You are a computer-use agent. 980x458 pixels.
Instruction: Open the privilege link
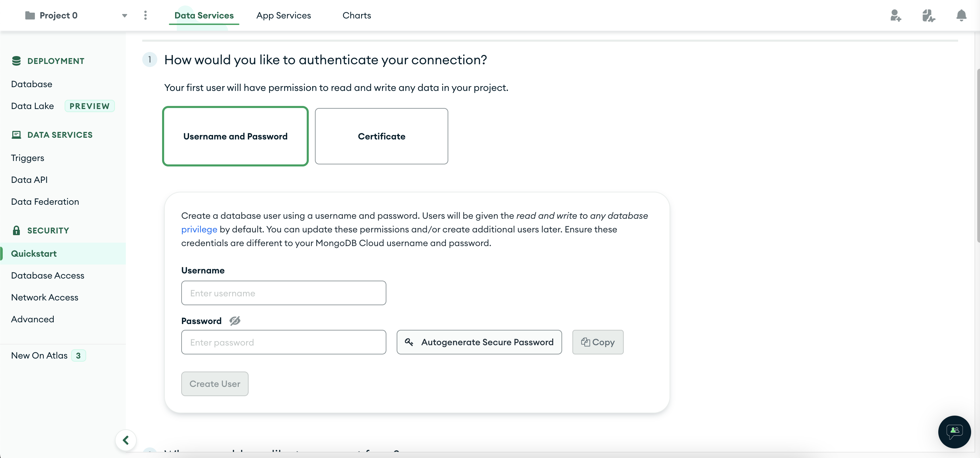(199, 229)
